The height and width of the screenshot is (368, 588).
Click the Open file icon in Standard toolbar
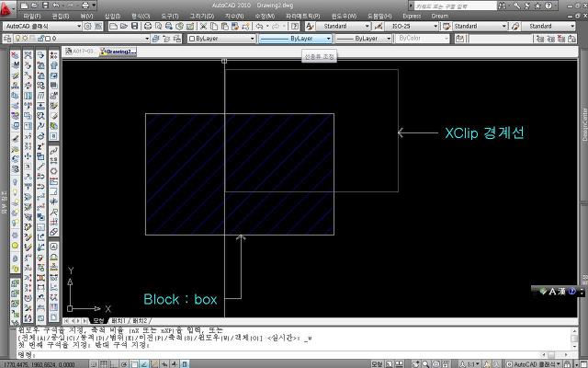click(x=124, y=26)
